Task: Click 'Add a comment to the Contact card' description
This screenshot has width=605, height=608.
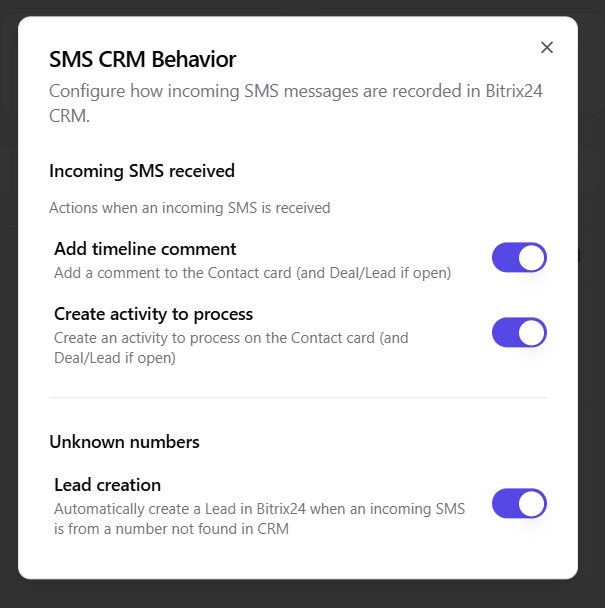Action: coord(252,272)
